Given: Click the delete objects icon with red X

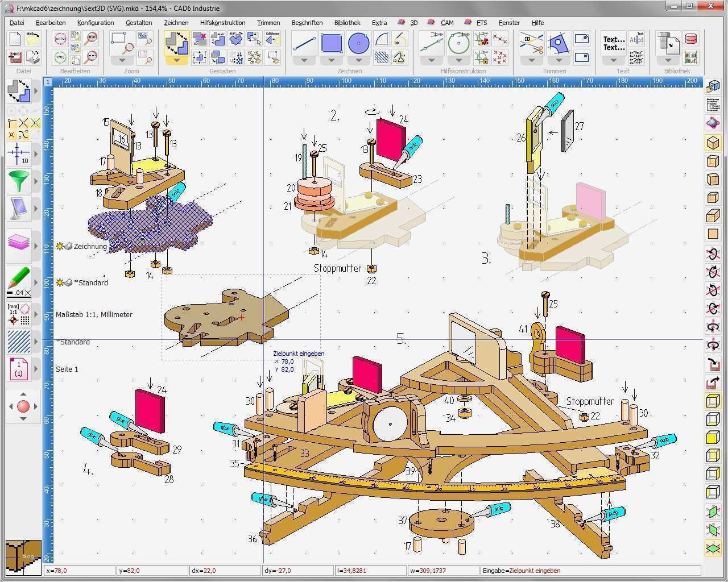Looking at the screenshot, I should [x=199, y=39].
